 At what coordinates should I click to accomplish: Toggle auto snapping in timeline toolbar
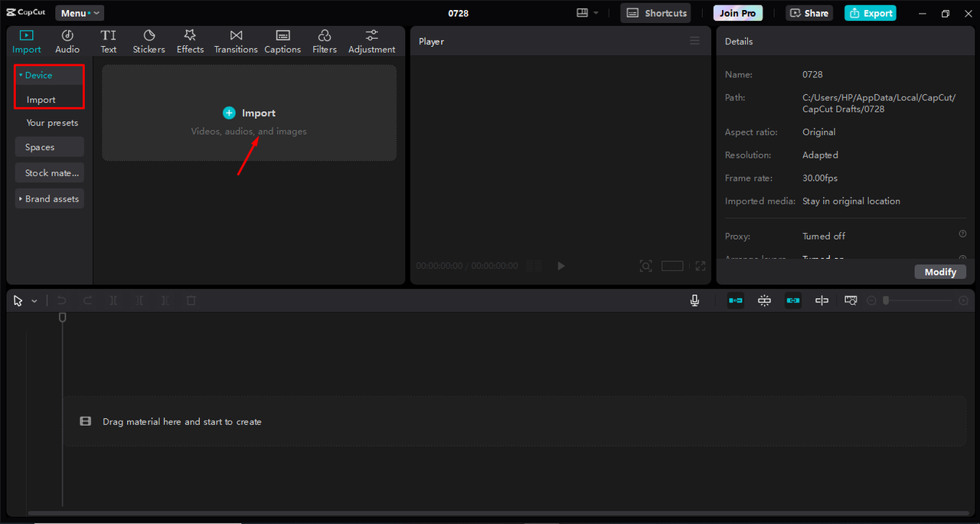pyautogui.click(x=764, y=301)
